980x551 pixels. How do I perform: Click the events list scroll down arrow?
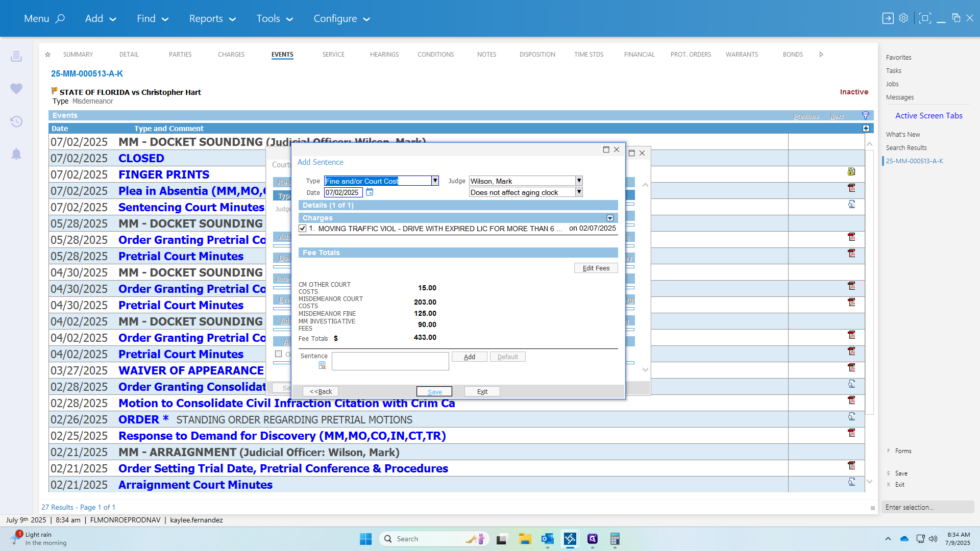(869, 482)
